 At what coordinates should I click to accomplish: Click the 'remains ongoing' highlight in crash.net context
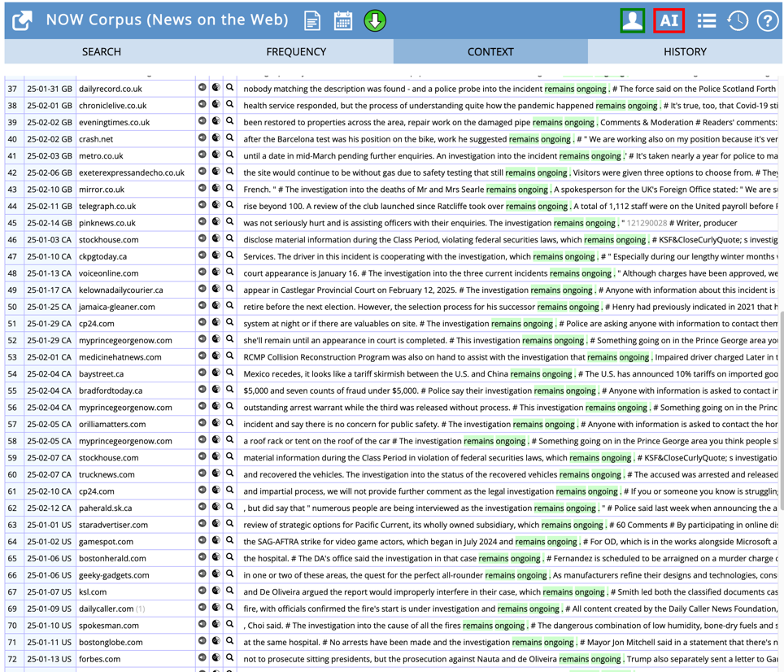(x=539, y=139)
